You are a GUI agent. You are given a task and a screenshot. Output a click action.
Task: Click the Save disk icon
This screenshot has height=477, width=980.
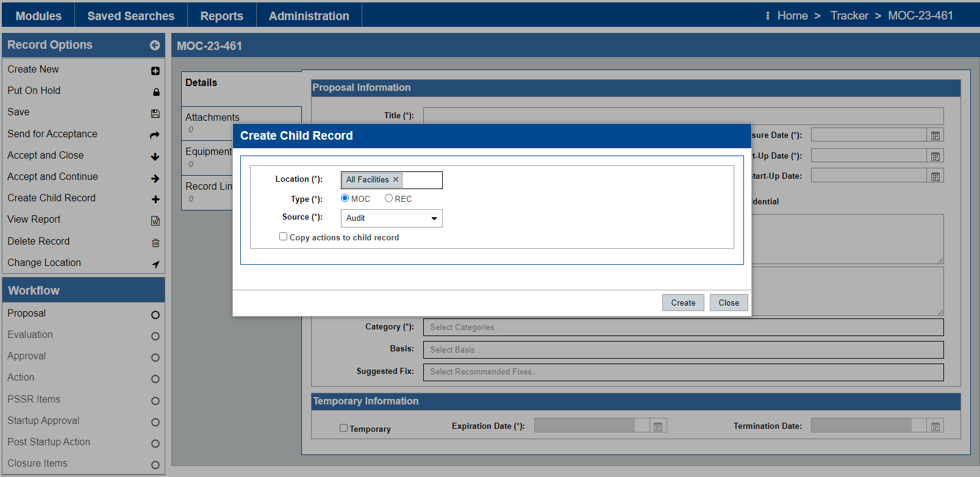(x=156, y=113)
